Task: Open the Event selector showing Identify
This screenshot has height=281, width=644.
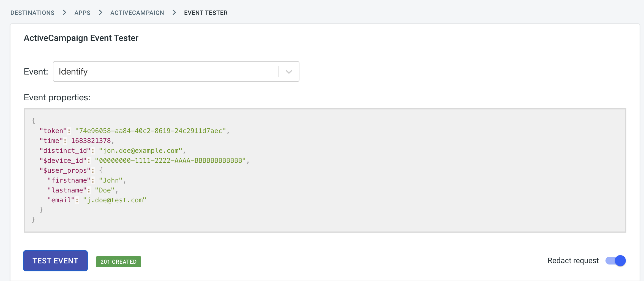Action: coord(165,72)
